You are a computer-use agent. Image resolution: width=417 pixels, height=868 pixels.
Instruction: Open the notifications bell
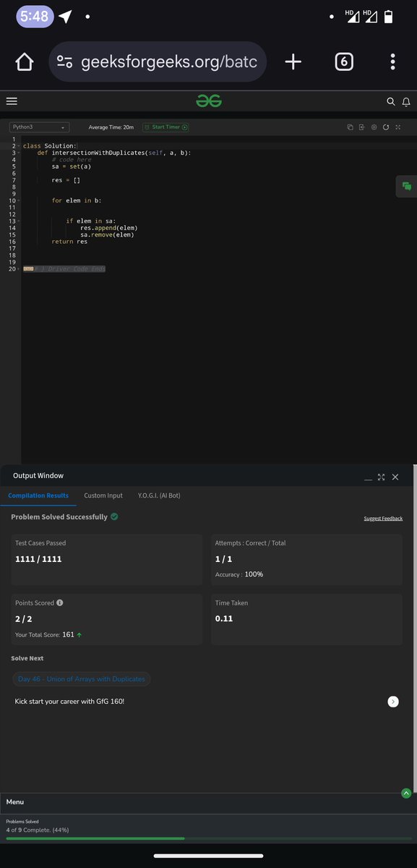[406, 102]
